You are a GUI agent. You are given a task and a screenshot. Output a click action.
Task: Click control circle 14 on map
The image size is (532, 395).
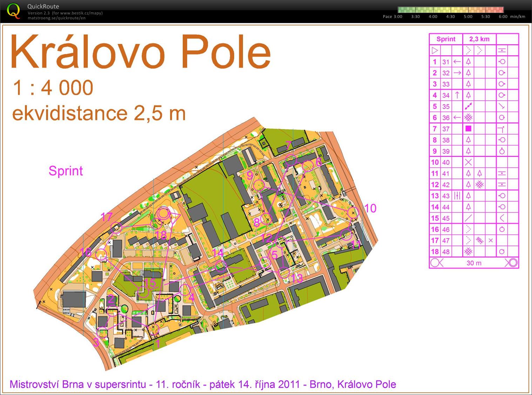(x=220, y=266)
